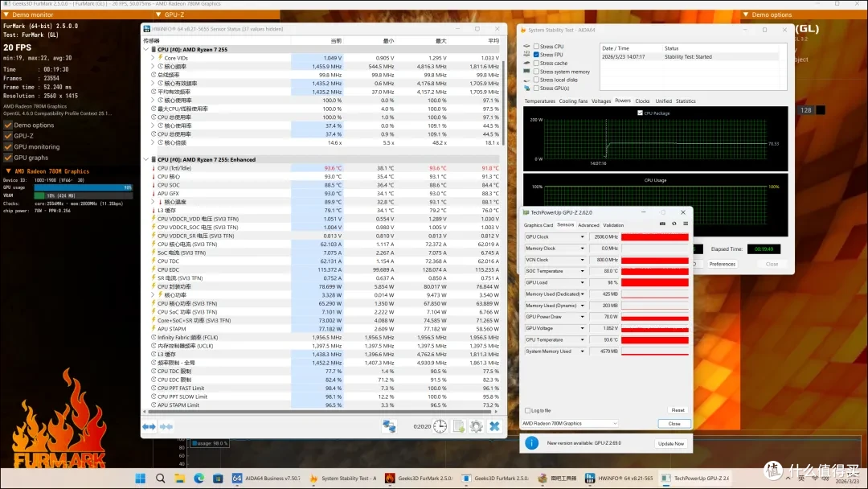Click GPU-Z Reset button

point(678,410)
